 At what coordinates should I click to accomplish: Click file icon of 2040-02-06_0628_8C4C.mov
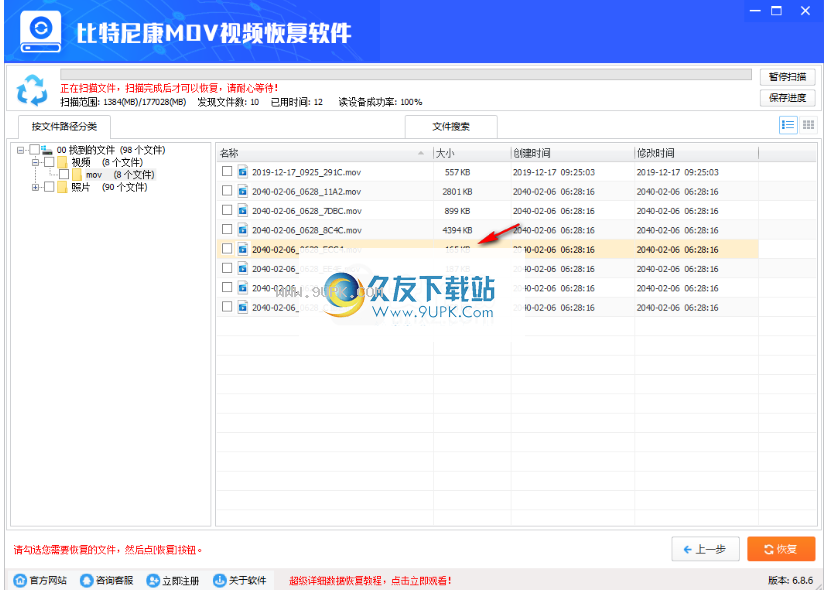point(242,230)
